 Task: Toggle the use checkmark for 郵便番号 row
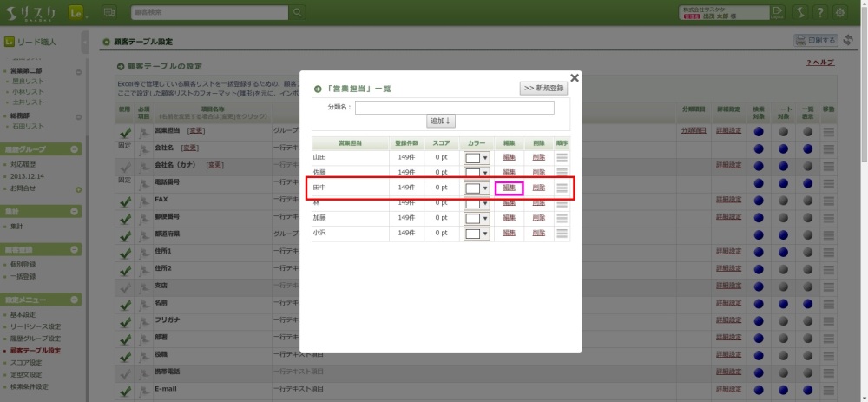pos(125,217)
